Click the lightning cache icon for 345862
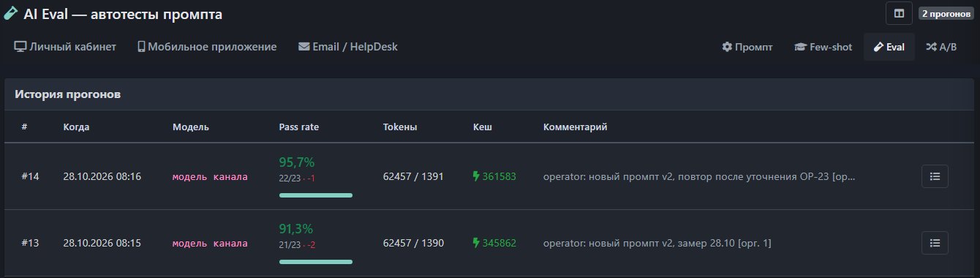The image size is (980, 278). (476, 243)
